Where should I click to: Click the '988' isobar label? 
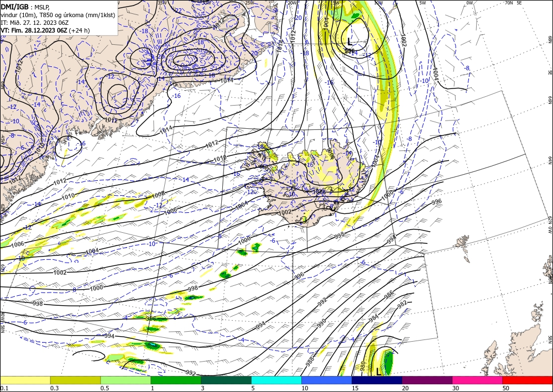[310, 362]
